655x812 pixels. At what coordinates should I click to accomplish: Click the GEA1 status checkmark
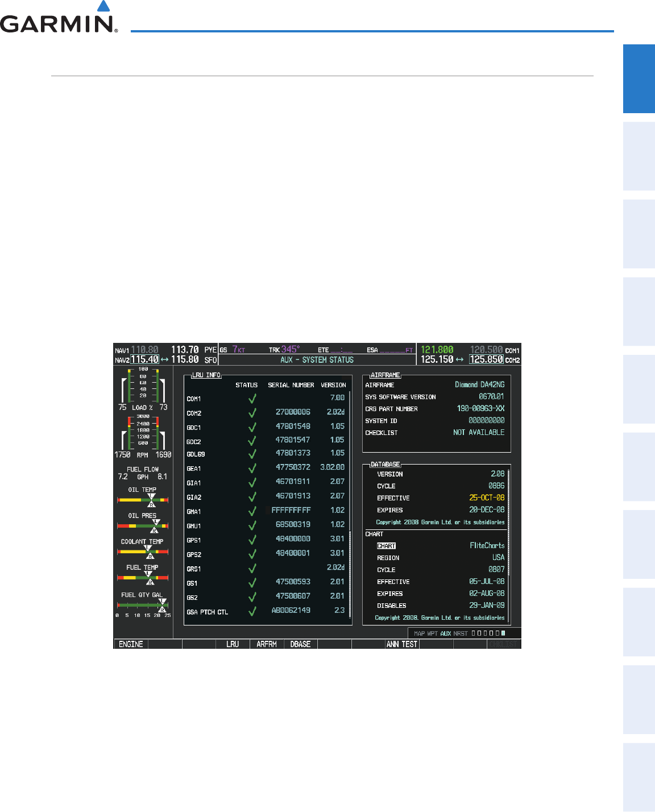click(252, 469)
